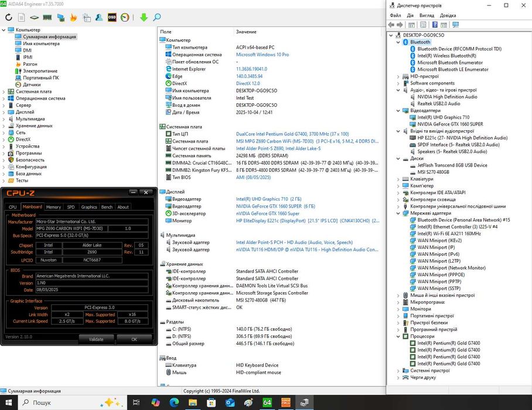Open the OSD panel toolbar icon
The height and width of the screenshot is (410, 532).
click(x=112, y=18)
